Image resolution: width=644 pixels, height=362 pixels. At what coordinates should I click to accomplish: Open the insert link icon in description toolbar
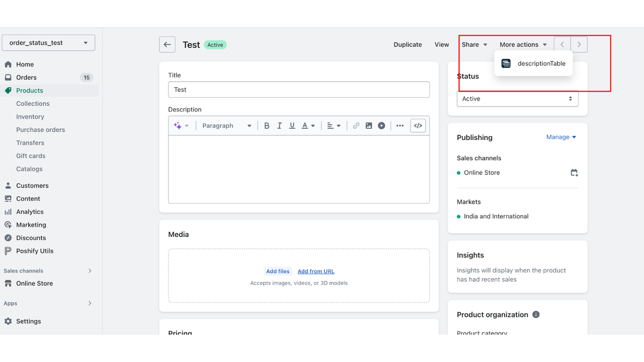point(356,125)
